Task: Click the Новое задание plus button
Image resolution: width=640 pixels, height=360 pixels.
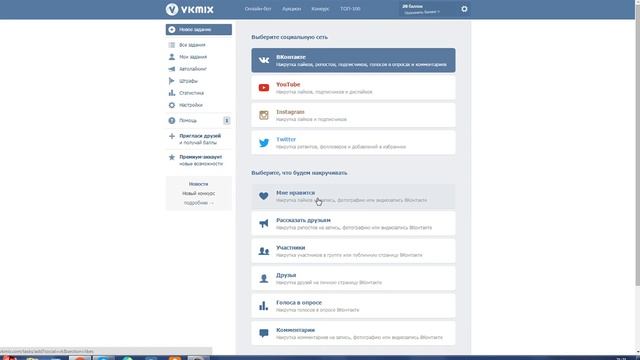Action: 172,29
